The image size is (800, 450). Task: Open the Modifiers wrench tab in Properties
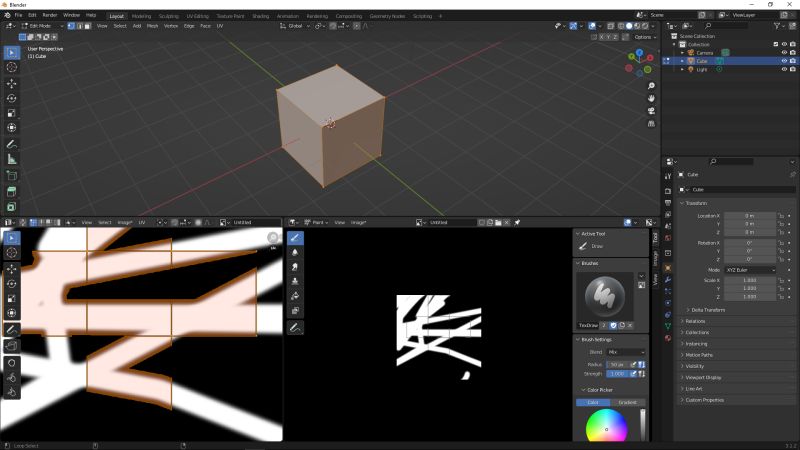[668, 280]
